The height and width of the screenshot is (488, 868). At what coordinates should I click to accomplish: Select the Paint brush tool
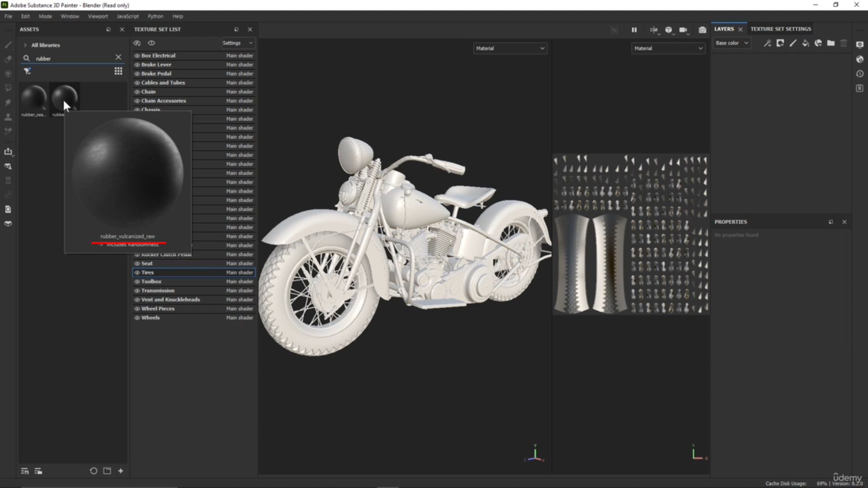8,45
